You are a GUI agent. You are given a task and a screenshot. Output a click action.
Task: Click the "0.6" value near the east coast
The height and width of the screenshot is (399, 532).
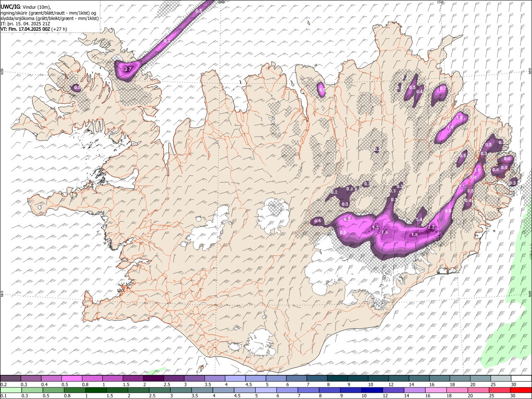tap(507, 159)
